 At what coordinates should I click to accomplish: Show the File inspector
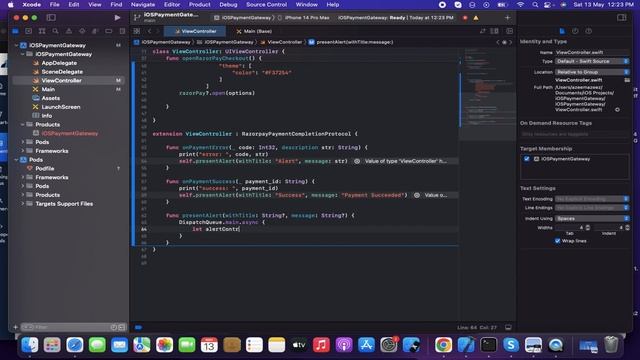pyautogui.click(x=562, y=31)
